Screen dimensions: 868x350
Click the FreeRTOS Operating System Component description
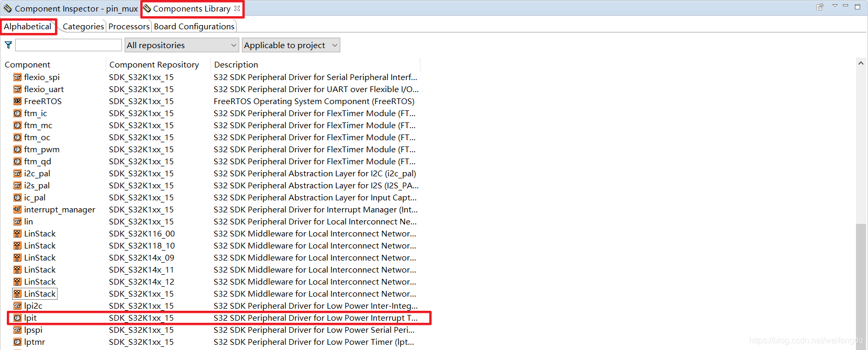click(x=314, y=101)
